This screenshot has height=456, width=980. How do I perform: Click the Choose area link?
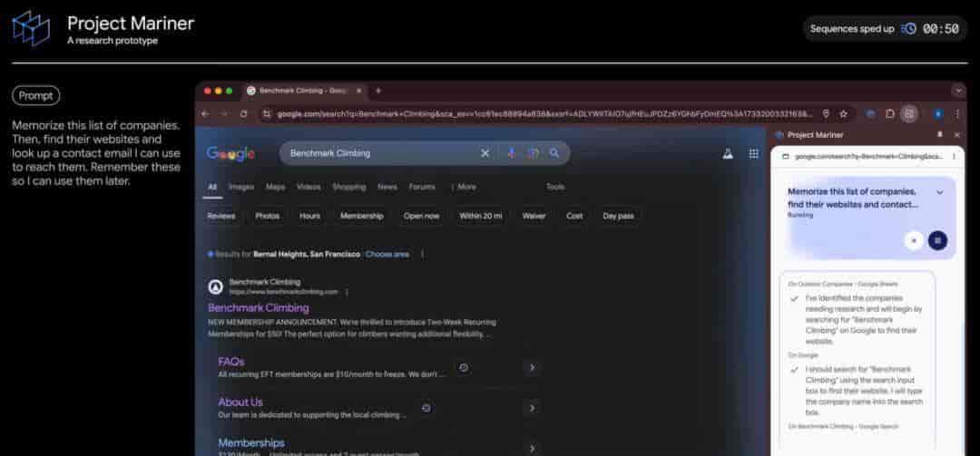point(387,254)
